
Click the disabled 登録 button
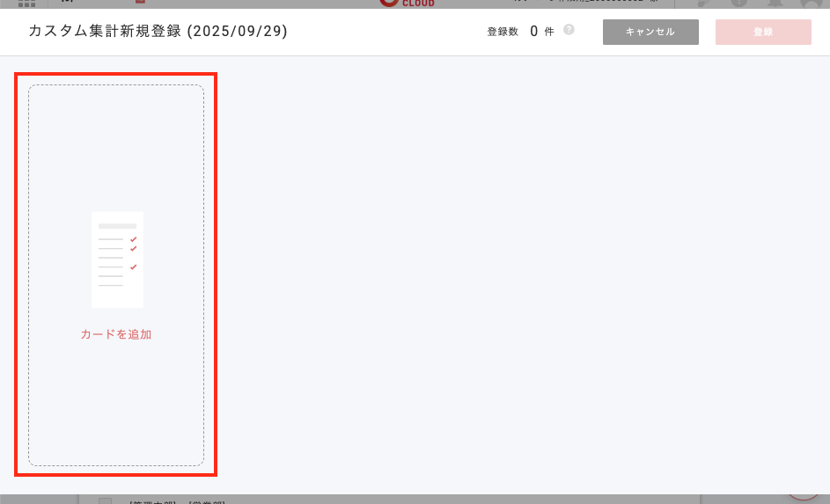pyautogui.click(x=763, y=32)
